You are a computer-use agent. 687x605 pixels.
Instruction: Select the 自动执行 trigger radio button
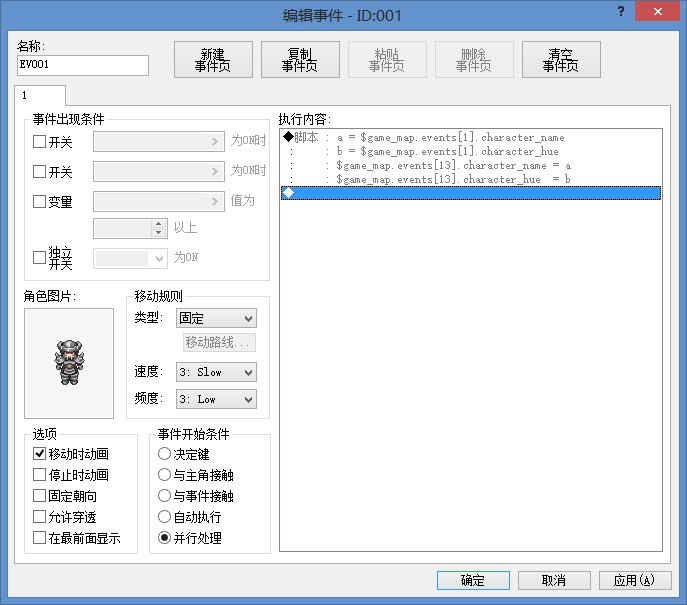[x=164, y=517]
